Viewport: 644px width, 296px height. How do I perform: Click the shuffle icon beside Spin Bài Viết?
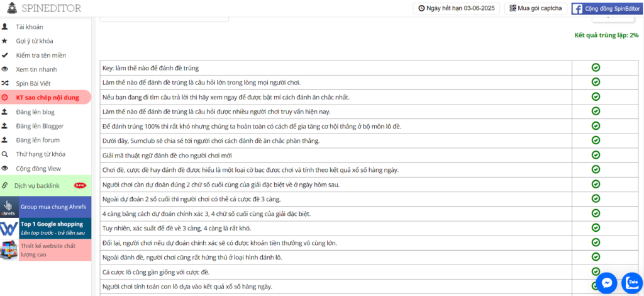(5, 83)
